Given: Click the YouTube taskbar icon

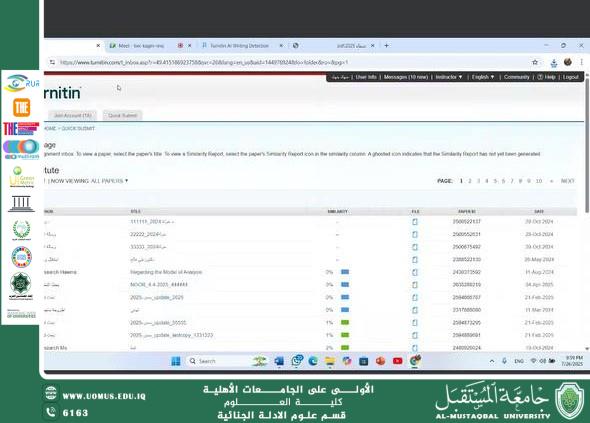Looking at the screenshot, I should pyautogui.click(x=397, y=361).
